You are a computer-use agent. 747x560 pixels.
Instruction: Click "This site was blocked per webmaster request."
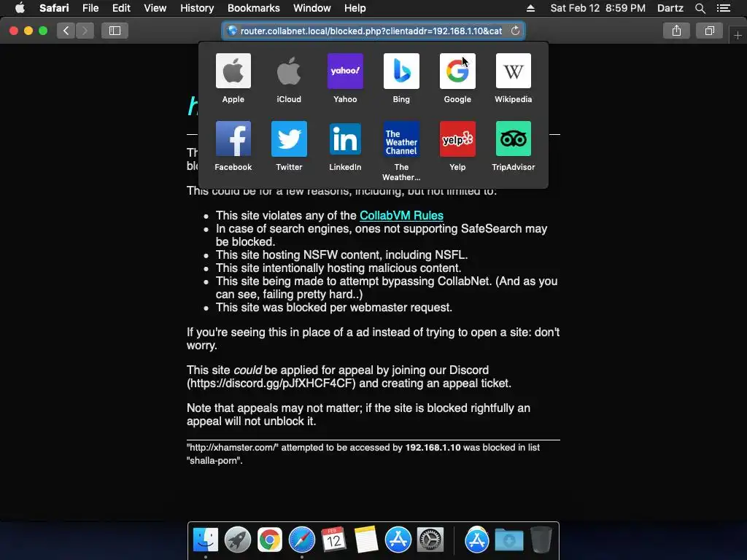coord(334,307)
